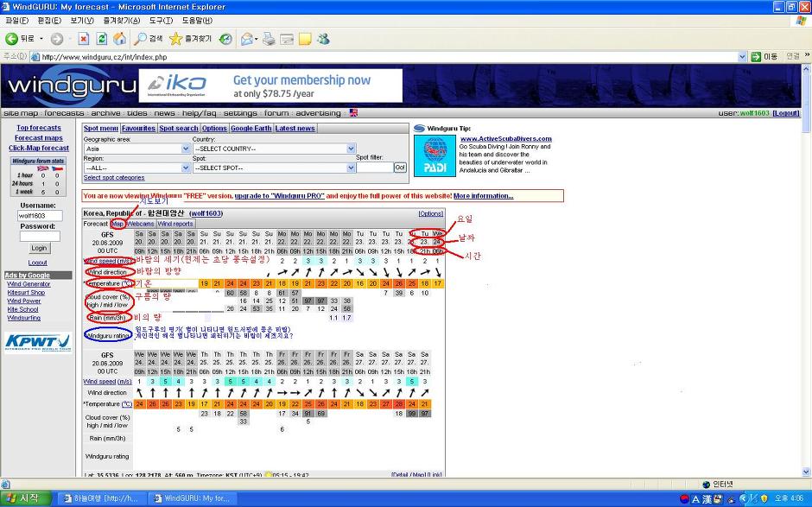Open browsing history from the toolbar icon
Viewport: 812px width, 507px height.
click(225, 39)
